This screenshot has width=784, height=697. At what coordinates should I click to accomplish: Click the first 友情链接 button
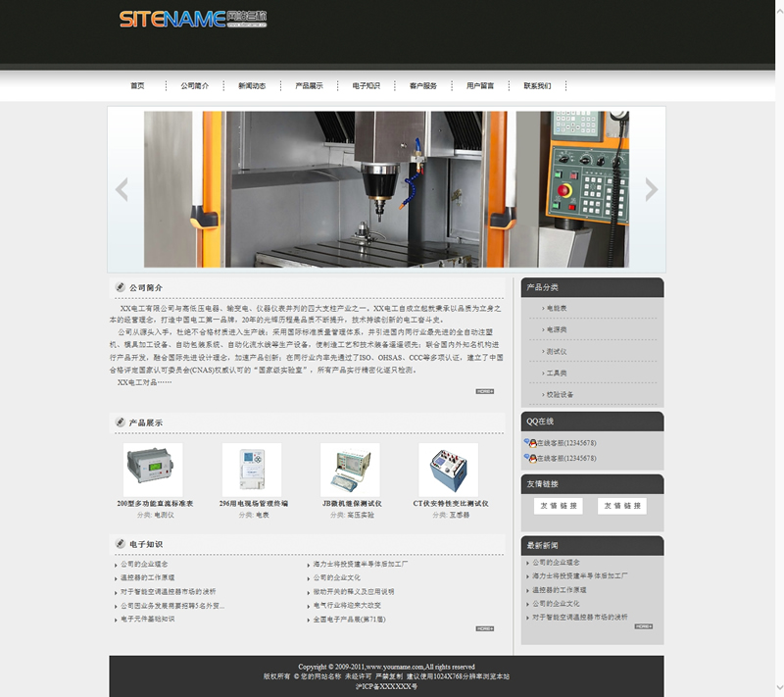(558, 506)
